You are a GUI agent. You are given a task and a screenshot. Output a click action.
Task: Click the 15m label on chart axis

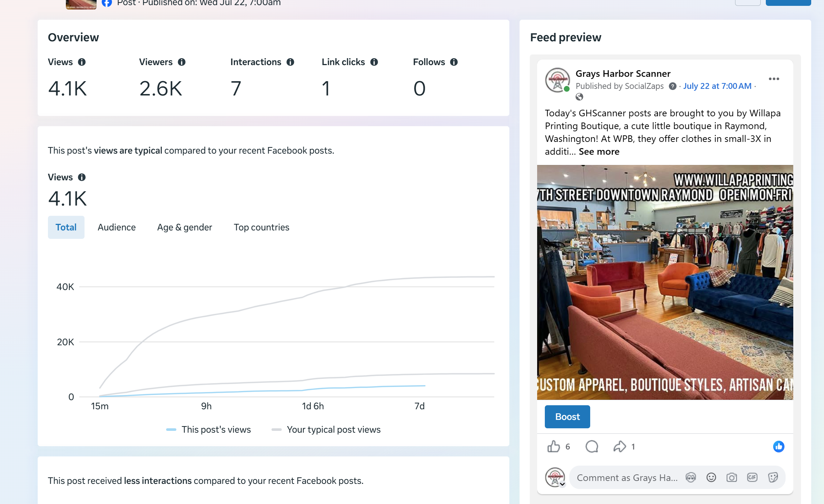click(x=100, y=406)
